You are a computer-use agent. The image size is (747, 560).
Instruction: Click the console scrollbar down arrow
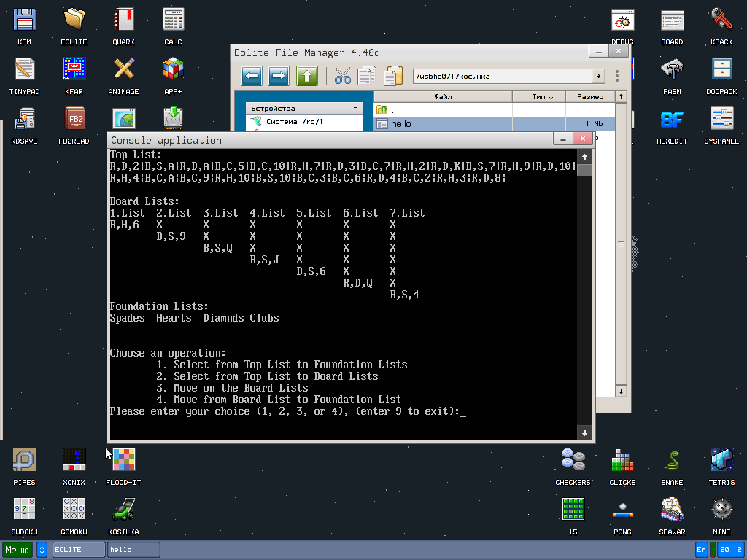[x=584, y=433]
